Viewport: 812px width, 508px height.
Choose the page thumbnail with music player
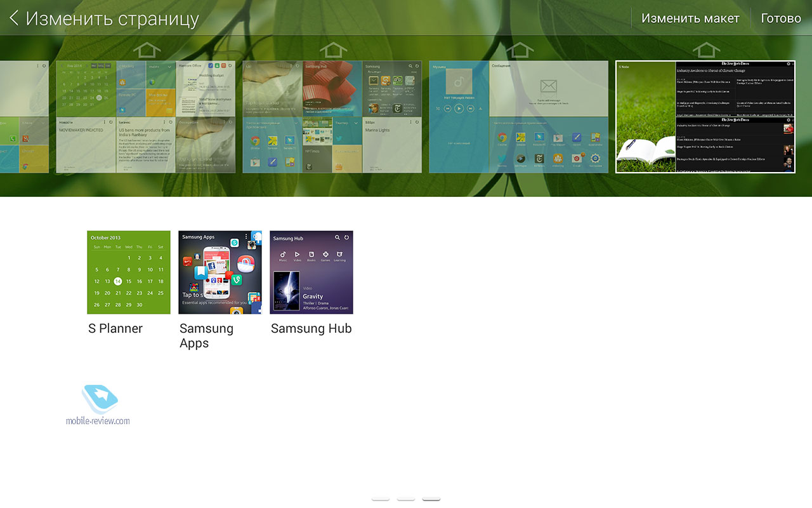tap(519, 117)
